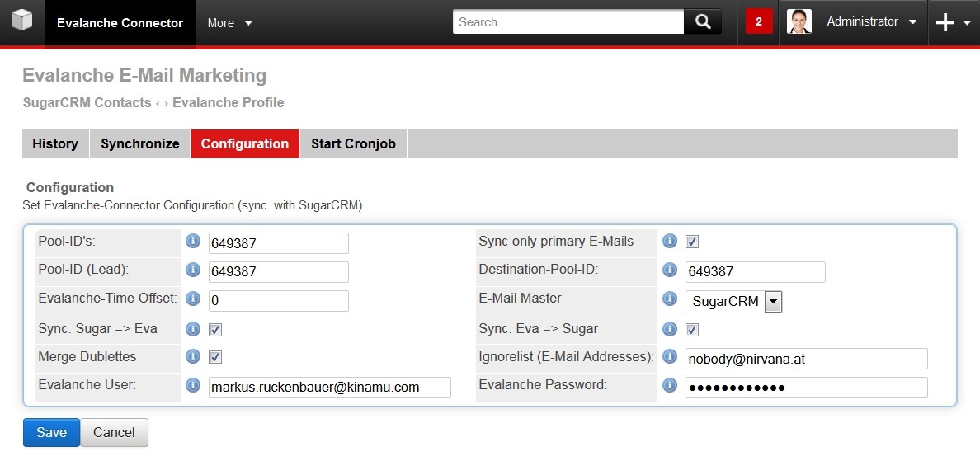Click info icon next to Pool-ID's

click(x=193, y=241)
